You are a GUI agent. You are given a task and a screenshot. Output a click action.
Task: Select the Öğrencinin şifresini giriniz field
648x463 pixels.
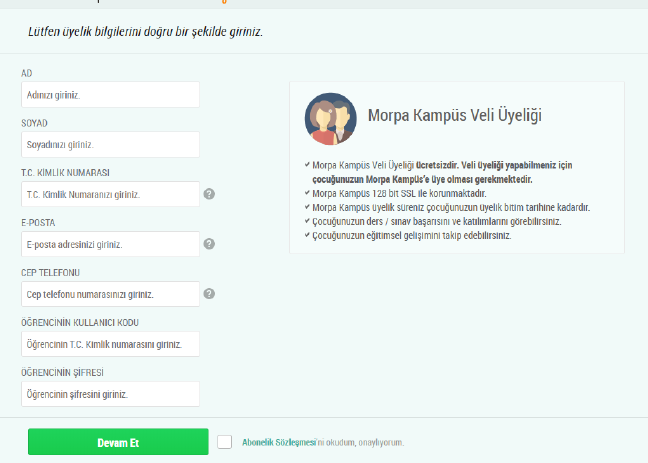pyautogui.click(x=110, y=394)
